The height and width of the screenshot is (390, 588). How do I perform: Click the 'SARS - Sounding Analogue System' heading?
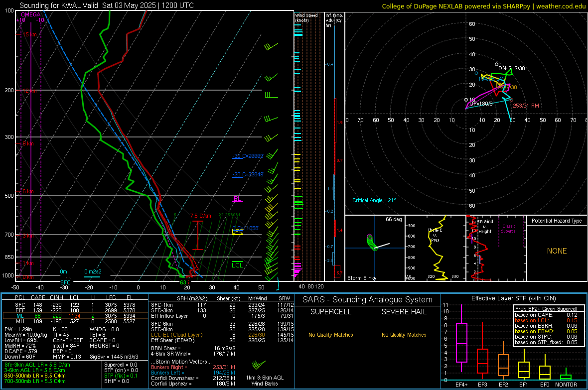click(x=367, y=300)
